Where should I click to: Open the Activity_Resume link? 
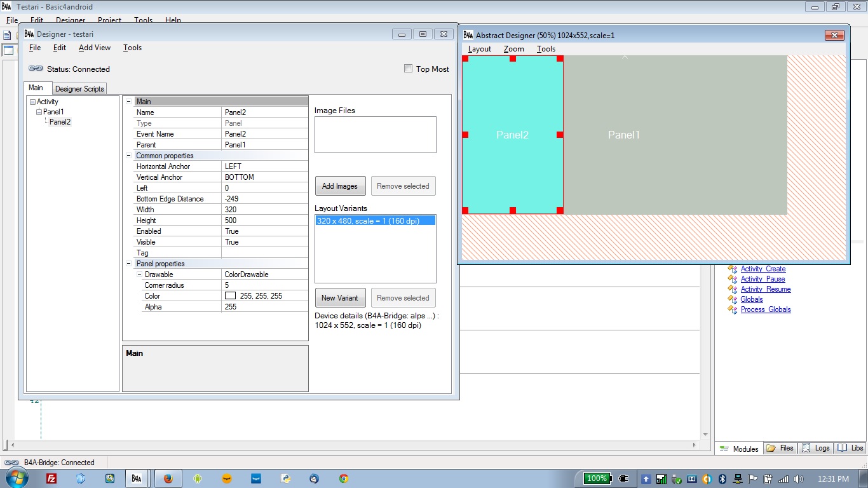coord(765,289)
